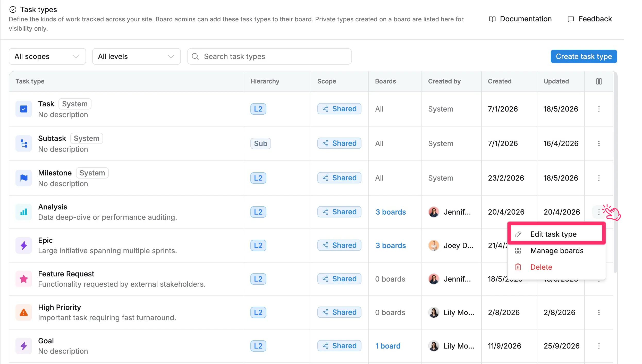Image resolution: width=642 pixels, height=364 pixels.
Task: Click the High Priority warning icon
Action: pos(24,312)
